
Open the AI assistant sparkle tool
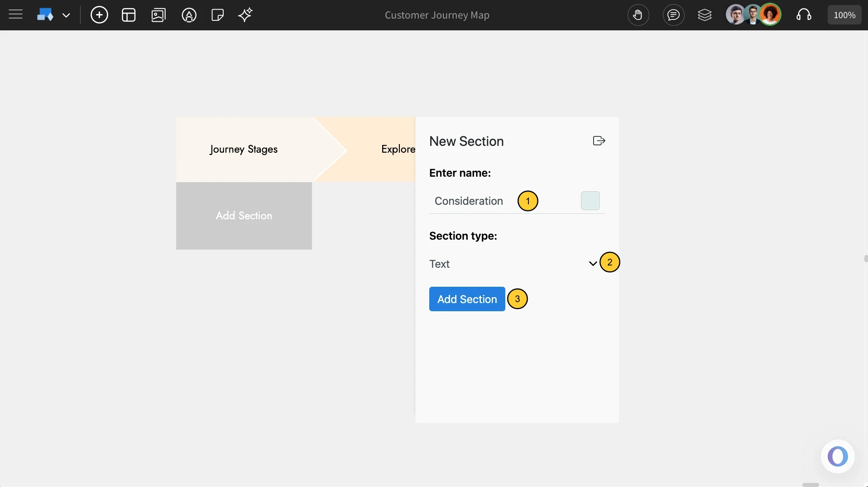point(245,15)
